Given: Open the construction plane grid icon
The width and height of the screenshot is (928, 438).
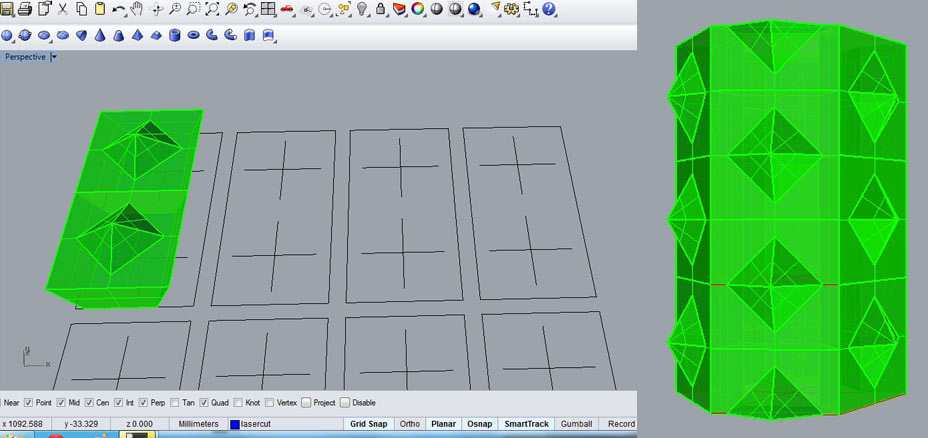Looking at the screenshot, I should [306, 9].
